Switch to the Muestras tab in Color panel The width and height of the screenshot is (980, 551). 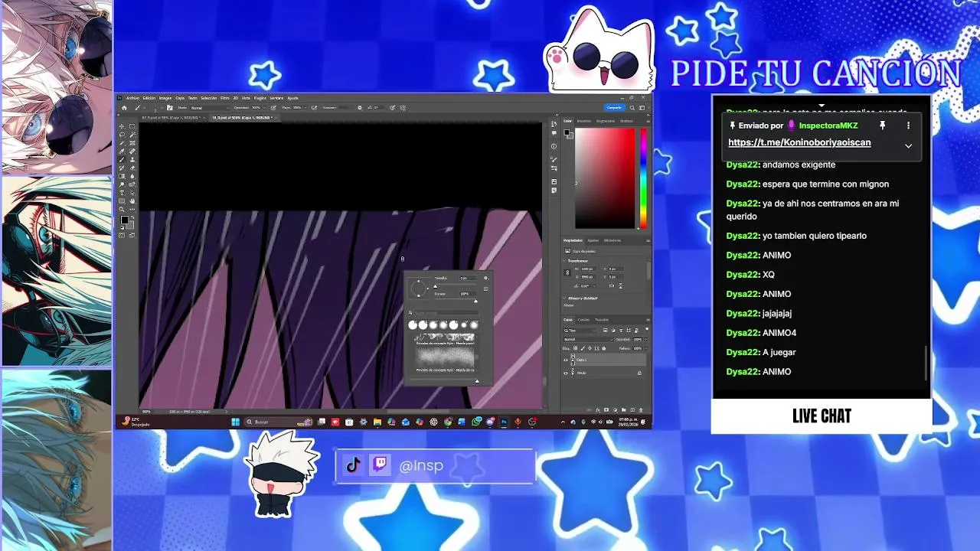tap(584, 121)
